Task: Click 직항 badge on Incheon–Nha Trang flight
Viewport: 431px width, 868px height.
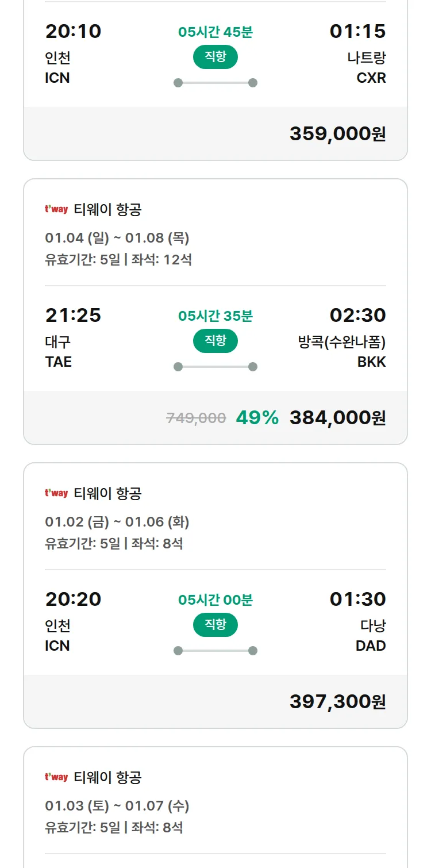Action: click(x=215, y=57)
